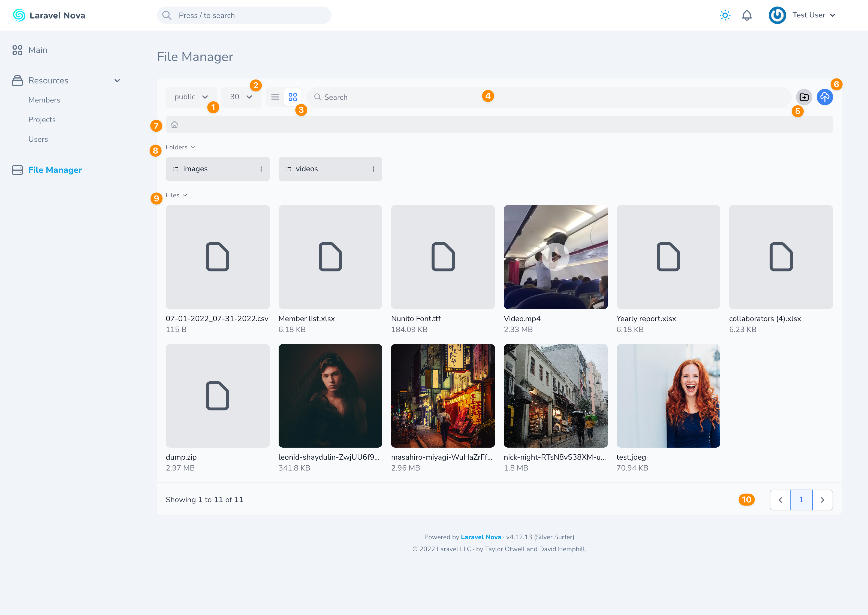The width and height of the screenshot is (868, 615).
Task: Expand the Files section
Action: tap(176, 195)
